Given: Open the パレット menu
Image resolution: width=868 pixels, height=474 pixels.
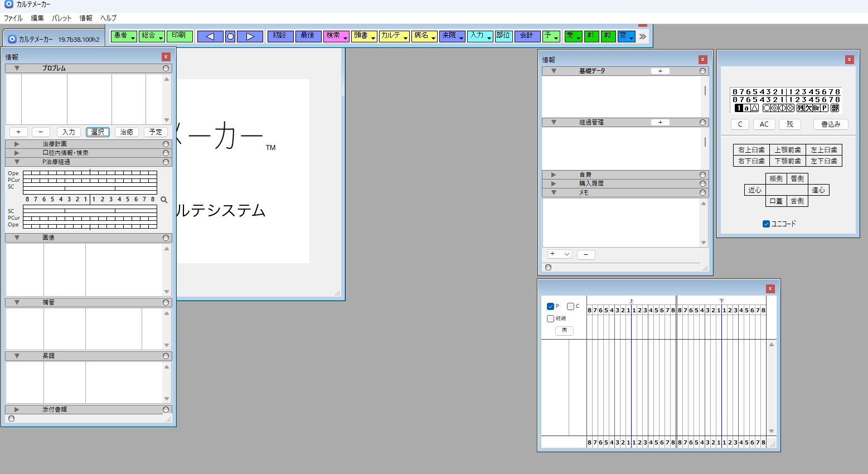Looking at the screenshot, I should click(x=61, y=18).
